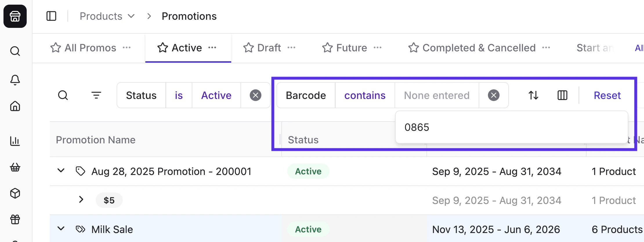Select the cube inventory icon in sidebar
The width and height of the screenshot is (644, 242).
pyautogui.click(x=15, y=194)
